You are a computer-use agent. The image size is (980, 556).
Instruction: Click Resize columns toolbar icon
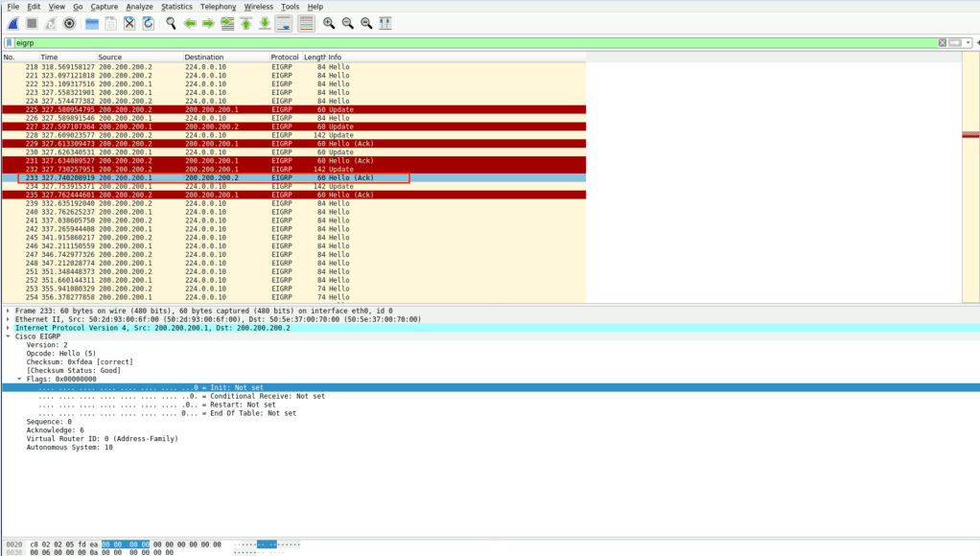click(x=385, y=23)
